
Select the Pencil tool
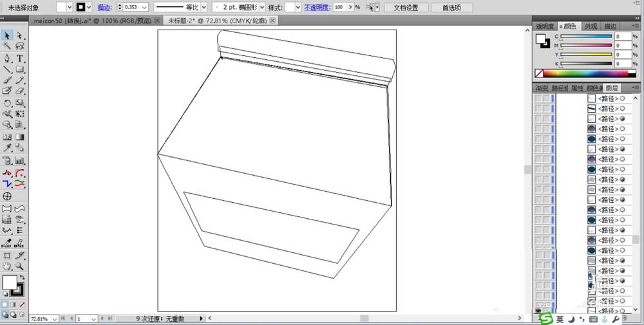(20, 80)
